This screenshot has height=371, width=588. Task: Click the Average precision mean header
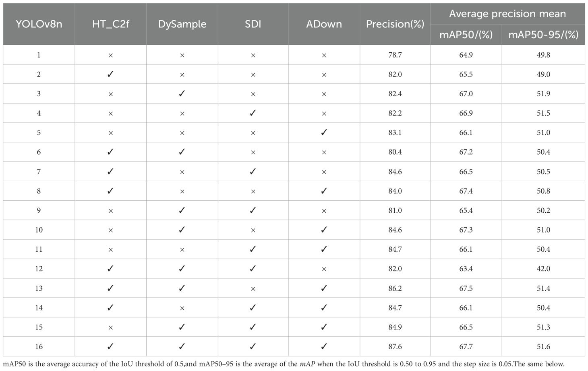pyautogui.click(x=507, y=14)
